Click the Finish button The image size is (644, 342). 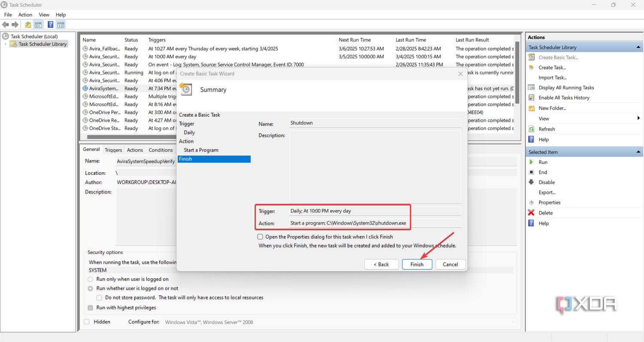417,264
